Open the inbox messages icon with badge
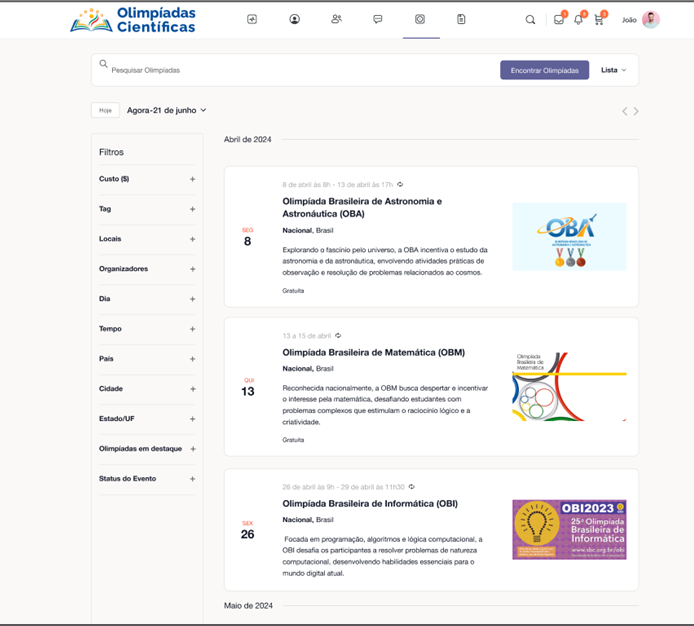The height and width of the screenshot is (626, 694). point(559,19)
